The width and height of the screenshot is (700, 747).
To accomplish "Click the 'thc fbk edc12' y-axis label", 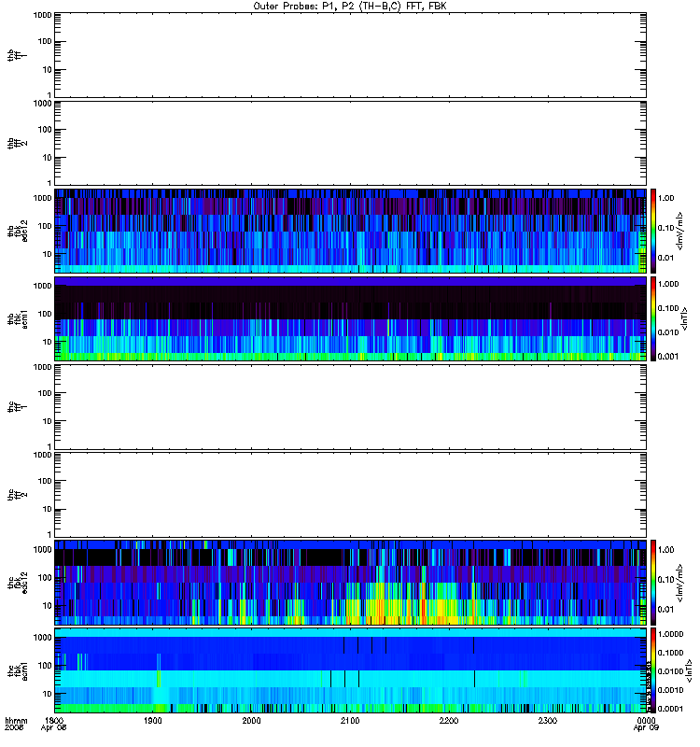I will click(18, 582).
